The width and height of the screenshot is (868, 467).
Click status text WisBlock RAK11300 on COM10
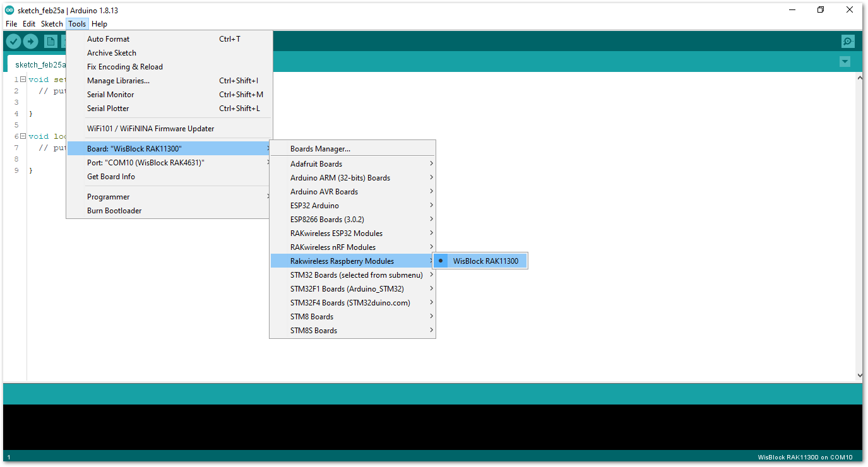coord(805,458)
